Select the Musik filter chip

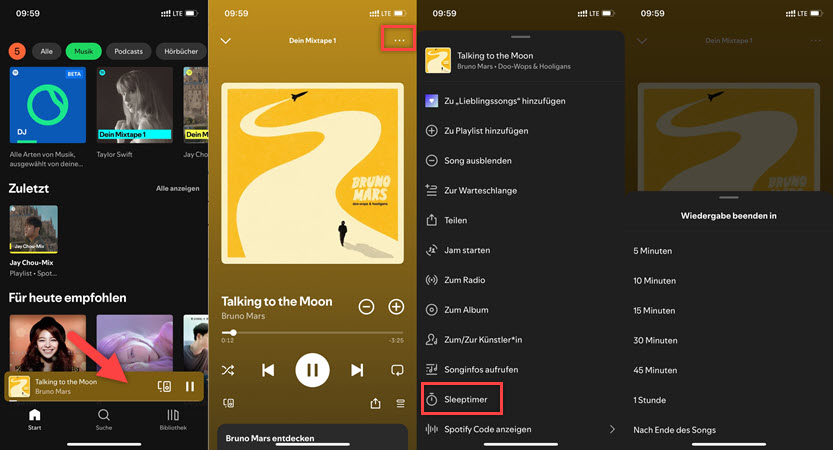83,52
